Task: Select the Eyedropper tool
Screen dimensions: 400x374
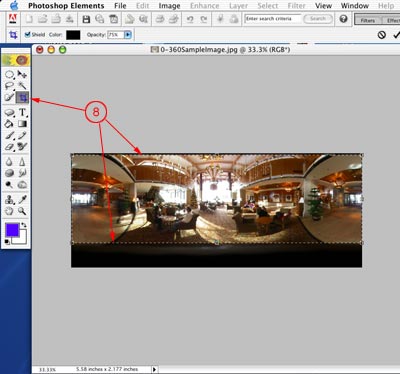Action: coord(22,199)
